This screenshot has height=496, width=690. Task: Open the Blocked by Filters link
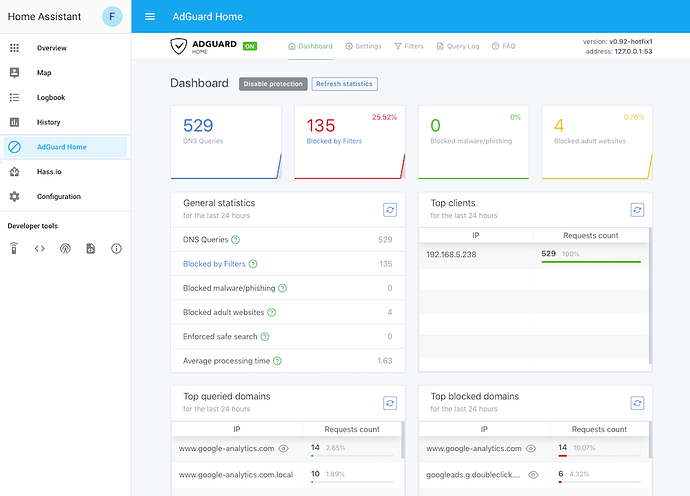click(214, 264)
